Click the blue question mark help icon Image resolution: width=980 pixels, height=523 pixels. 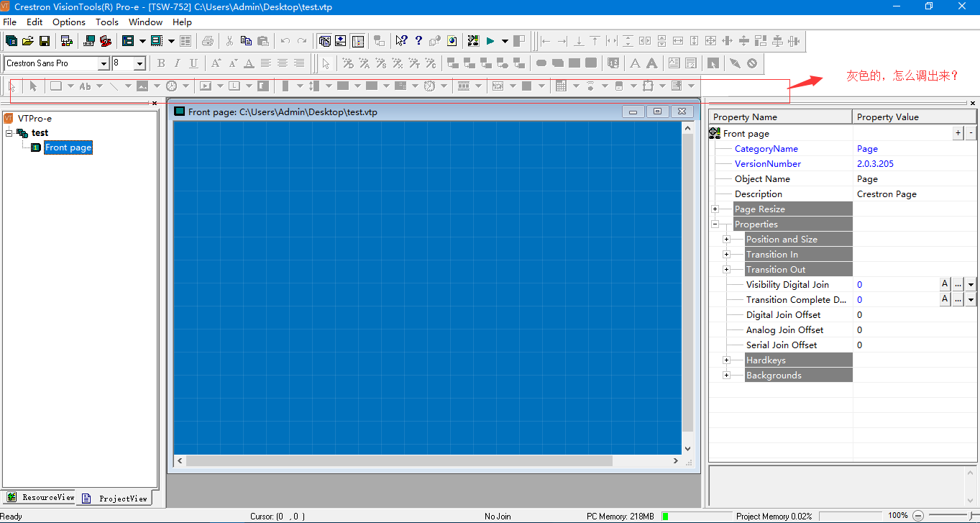(418, 41)
